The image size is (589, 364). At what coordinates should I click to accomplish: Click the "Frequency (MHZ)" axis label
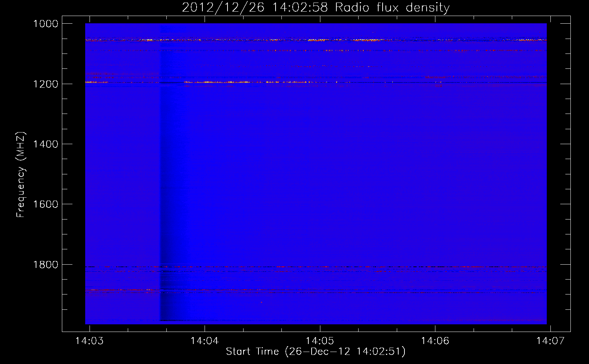coord(21,175)
